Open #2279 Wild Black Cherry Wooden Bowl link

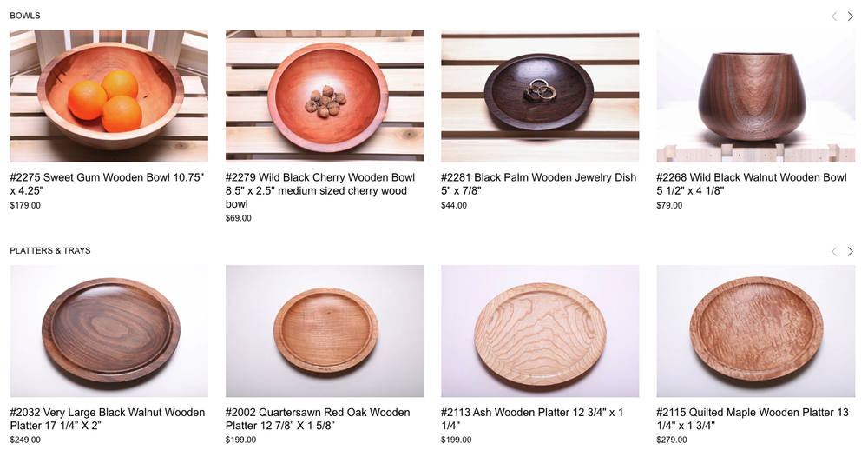click(x=320, y=190)
